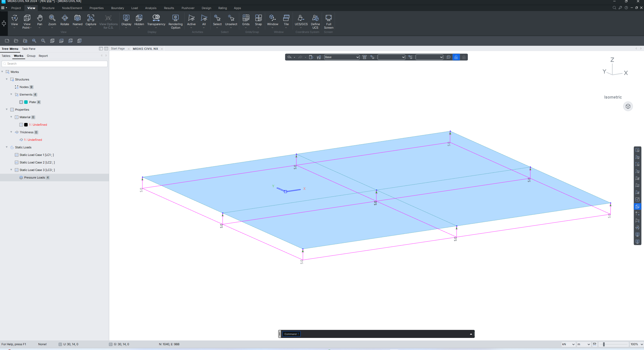Open the Group sub-tab
The image size is (644, 350).
point(31,56)
